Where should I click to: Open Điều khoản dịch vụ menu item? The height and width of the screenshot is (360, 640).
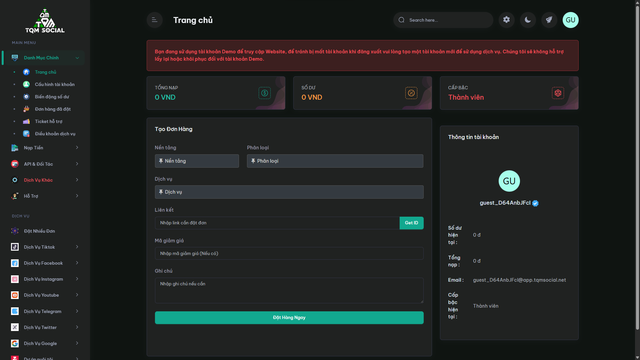(55, 133)
